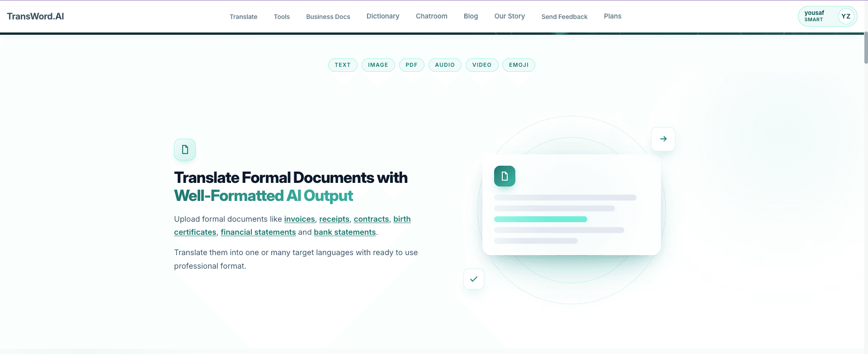Select the PDF translation pill
Viewport: 868px width, 354px height.
pyautogui.click(x=411, y=65)
